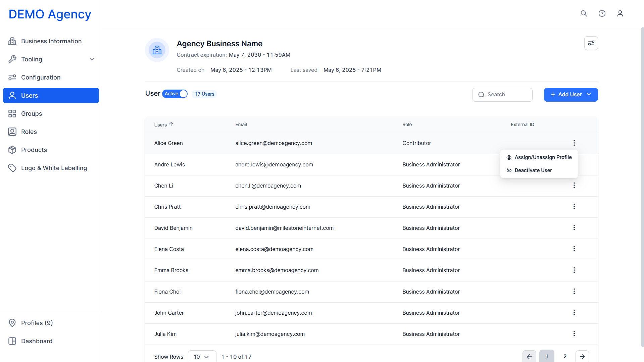
Task: Open row actions menu for Emma Brooks
Action: pos(574,270)
